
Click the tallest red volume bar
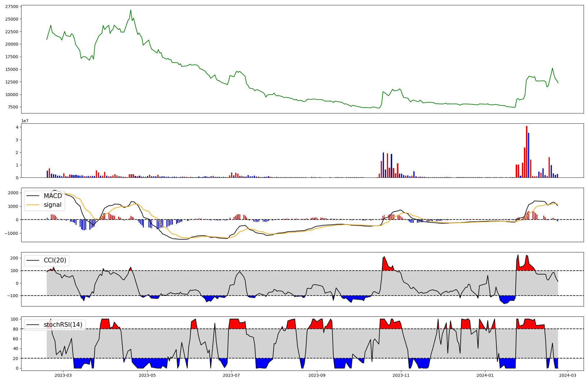click(x=527, y=152)
